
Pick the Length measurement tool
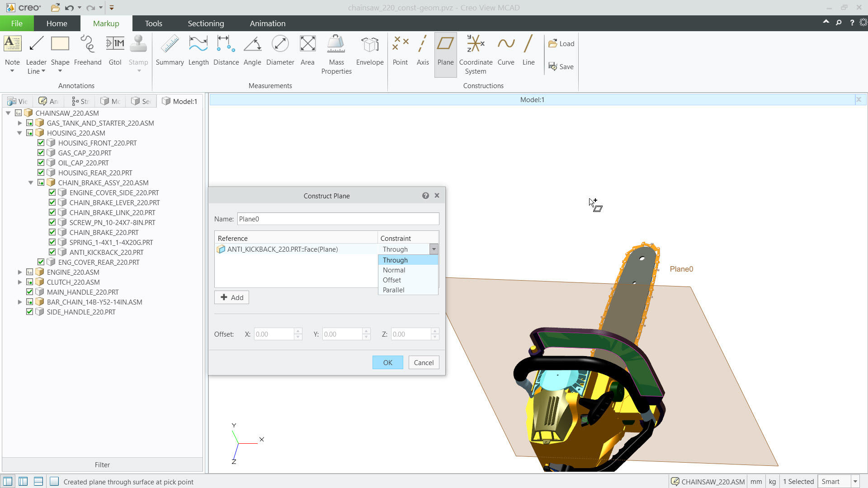tap(198, 51)
